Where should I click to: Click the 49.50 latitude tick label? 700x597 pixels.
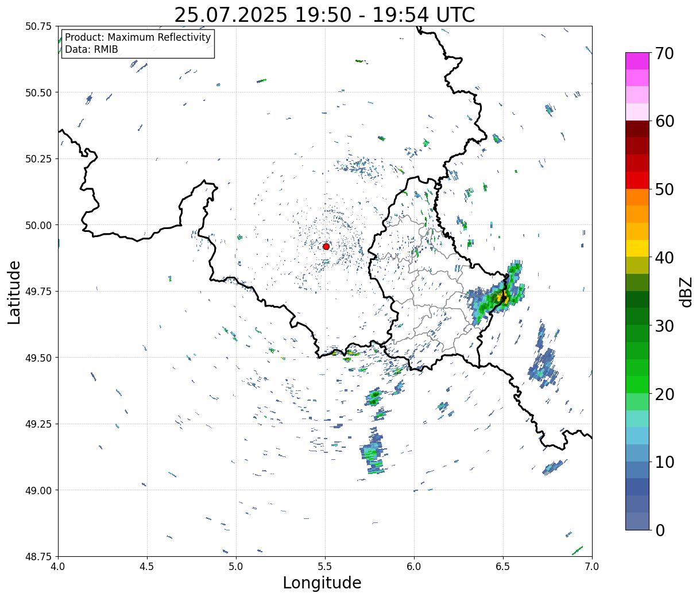(x=38, y=358)
